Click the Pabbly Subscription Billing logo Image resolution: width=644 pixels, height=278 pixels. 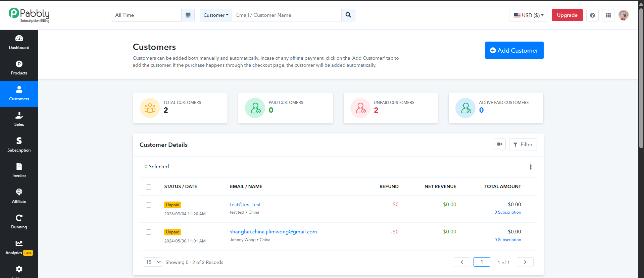pos(29,15)
